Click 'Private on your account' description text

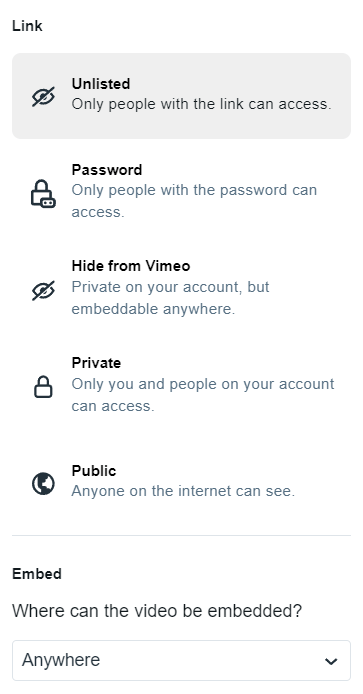click(170, 297)
